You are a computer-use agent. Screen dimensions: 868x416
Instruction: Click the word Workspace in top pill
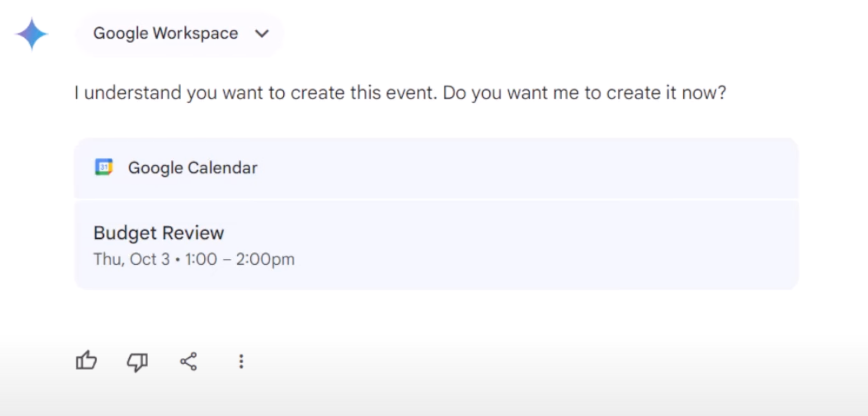coord(195,34)
